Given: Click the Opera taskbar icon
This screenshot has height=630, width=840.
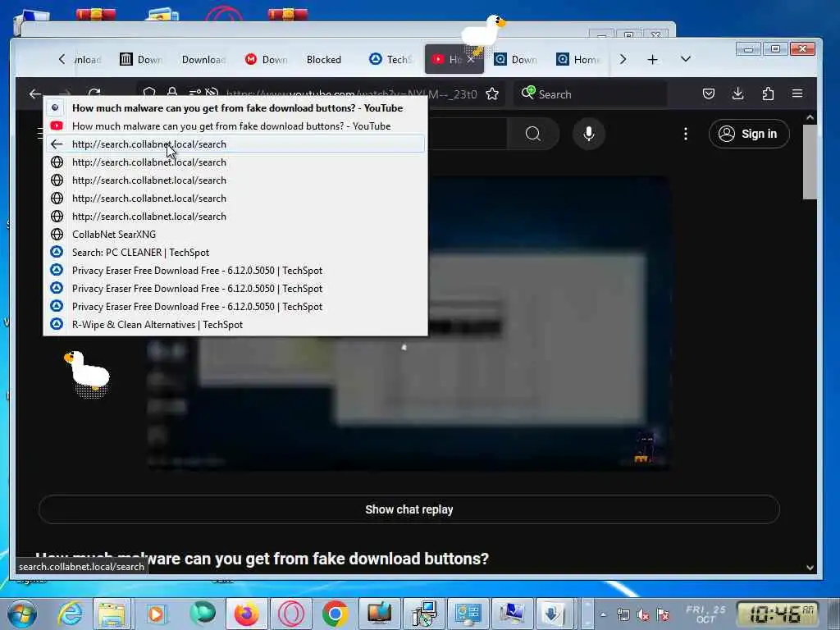Looking at the screenshot, I should click(291, 614).
